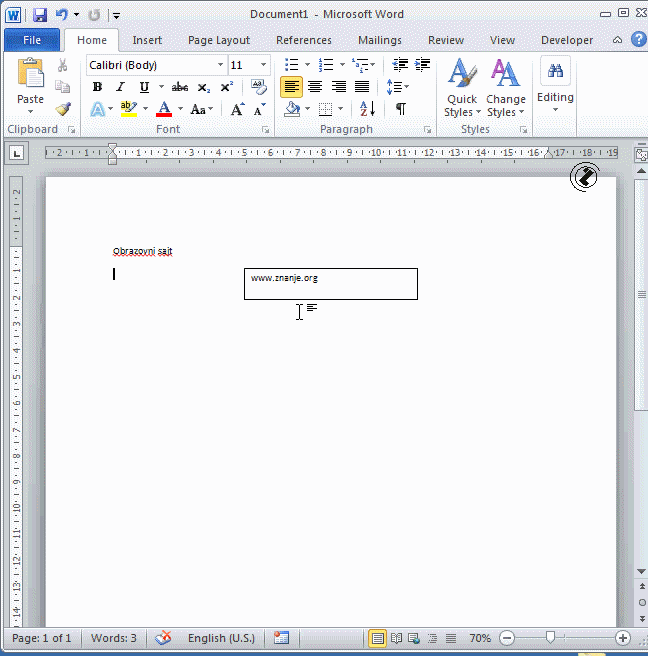Open the References tab

pos(303,40)
